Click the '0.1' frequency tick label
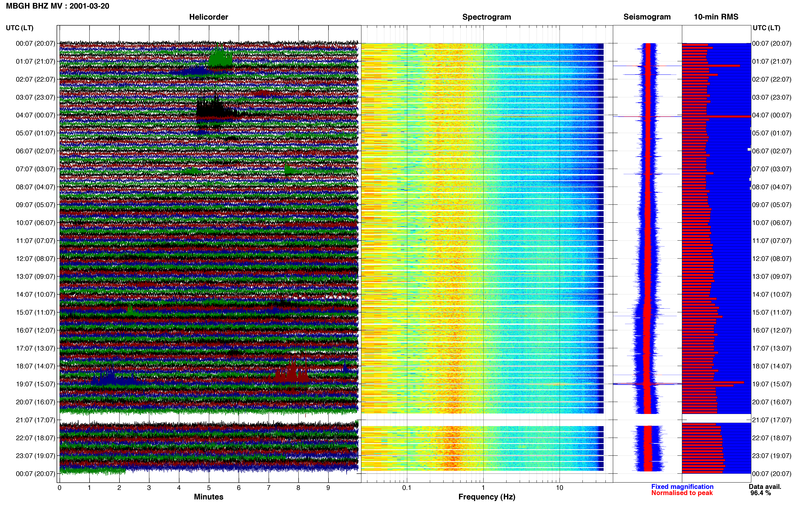 point(407,488)
